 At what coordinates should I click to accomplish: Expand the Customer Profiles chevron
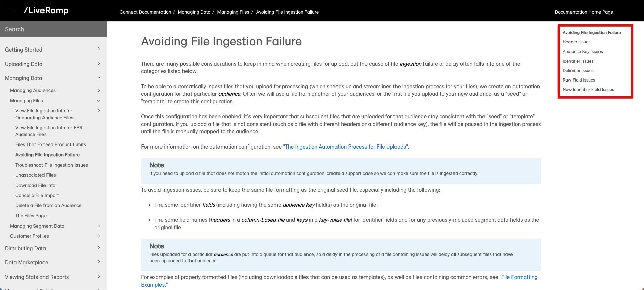[99, 236]
